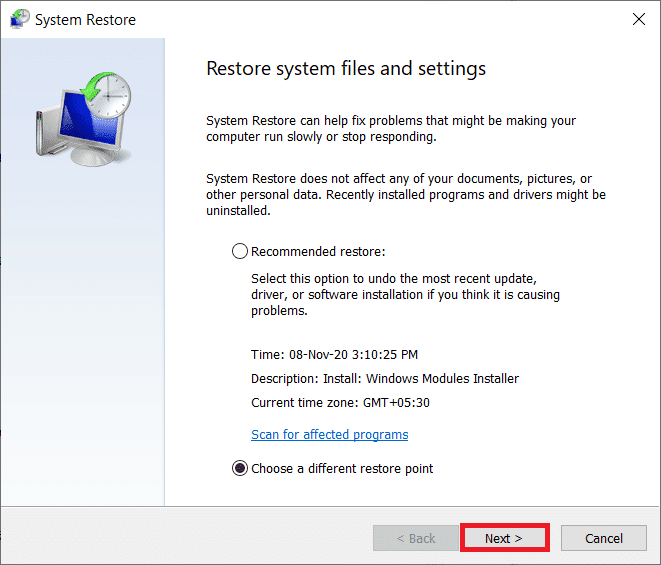The height and width of the screenshot is (565, 661).
Task: Click the disabled Back button
Action: point(416,538)
